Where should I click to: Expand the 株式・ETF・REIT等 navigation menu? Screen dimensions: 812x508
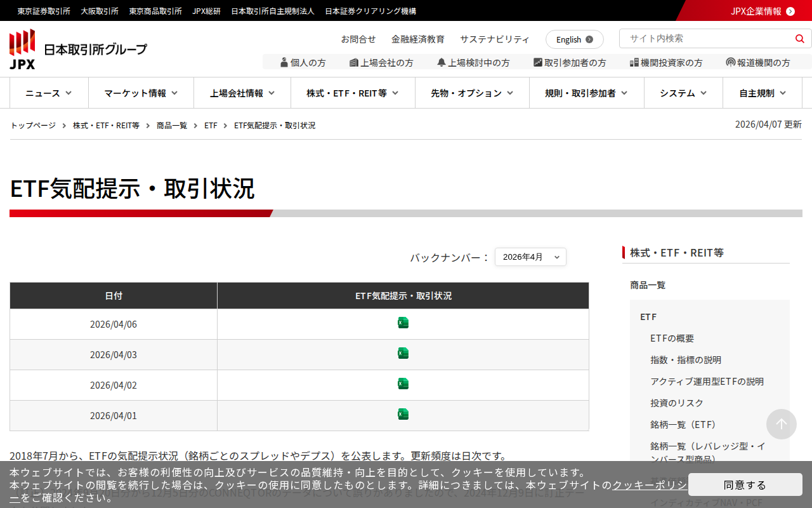click(x=353, y=93)
